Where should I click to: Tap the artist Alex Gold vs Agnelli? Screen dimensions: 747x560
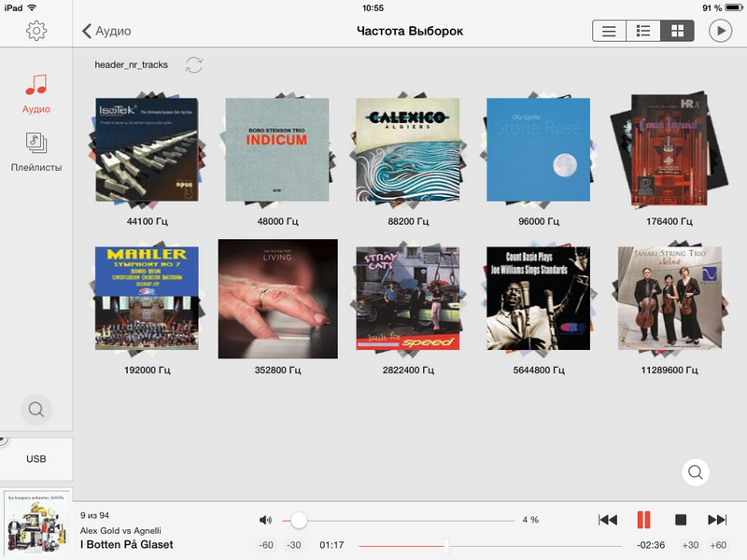[120, 530]
